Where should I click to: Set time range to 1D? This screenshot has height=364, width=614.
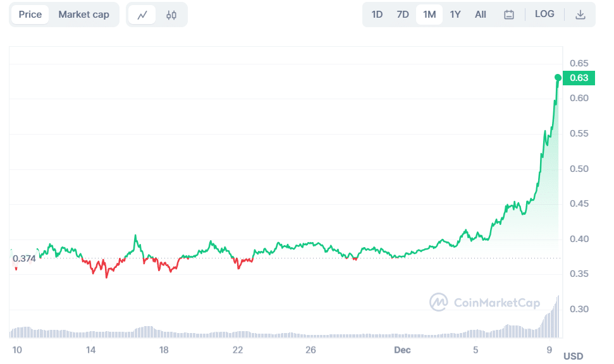tap(377, 15)
